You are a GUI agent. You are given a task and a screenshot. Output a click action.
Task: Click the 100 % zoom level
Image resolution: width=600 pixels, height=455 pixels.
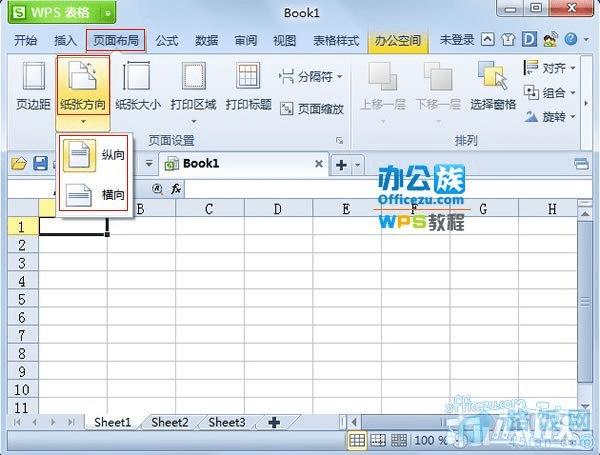tap(431, 441)
